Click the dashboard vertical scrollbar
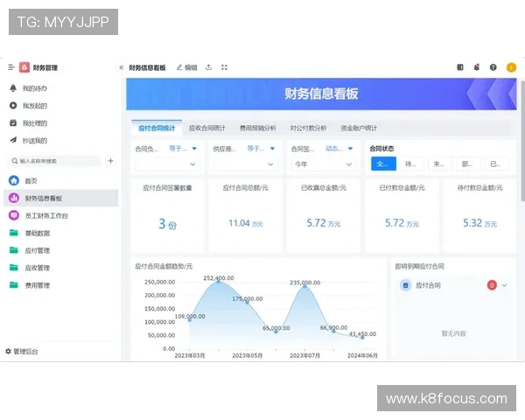The image size is (525, 420). [x=522, y=141]
